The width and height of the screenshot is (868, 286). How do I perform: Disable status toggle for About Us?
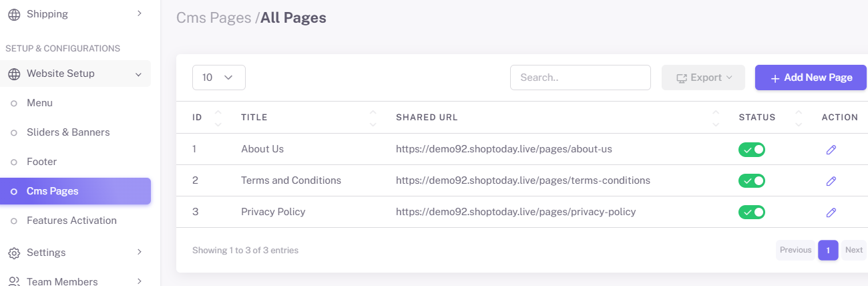(752, 150)
